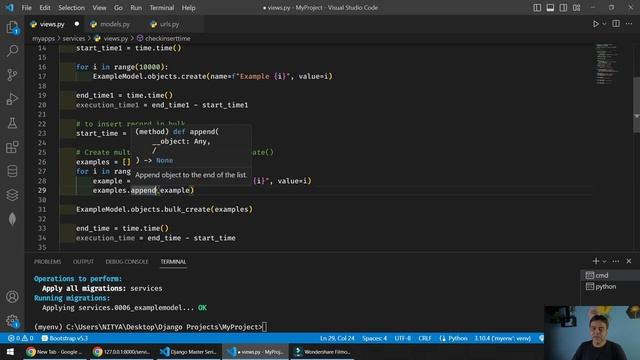Click checkinserttime symbol in breadcrumb

click(167, 38)
